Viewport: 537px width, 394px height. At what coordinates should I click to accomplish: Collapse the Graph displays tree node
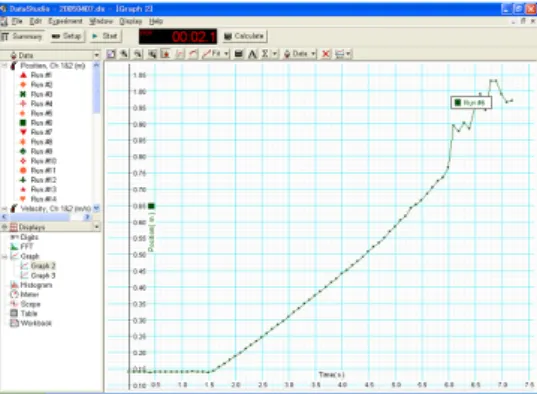click(x=4, y=256)
